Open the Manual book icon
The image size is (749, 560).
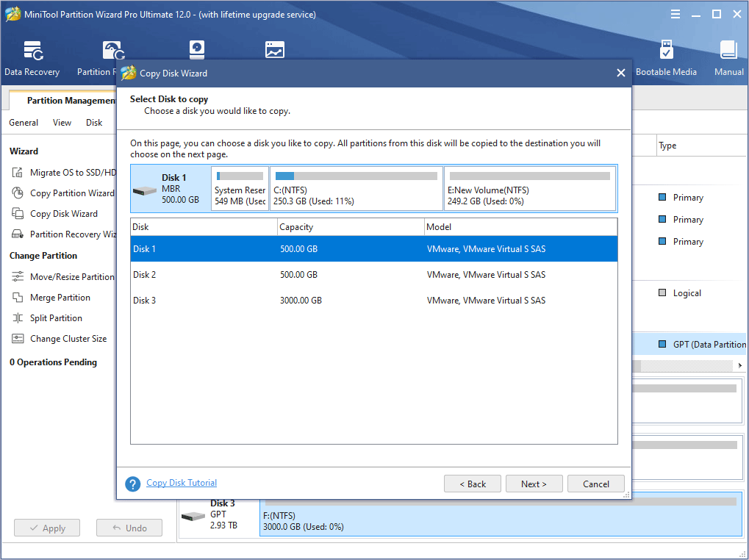[x=728, y=50]
